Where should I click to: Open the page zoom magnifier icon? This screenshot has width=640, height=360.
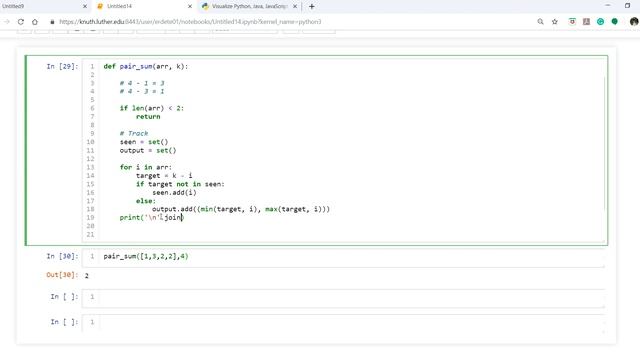pos(540,22)
